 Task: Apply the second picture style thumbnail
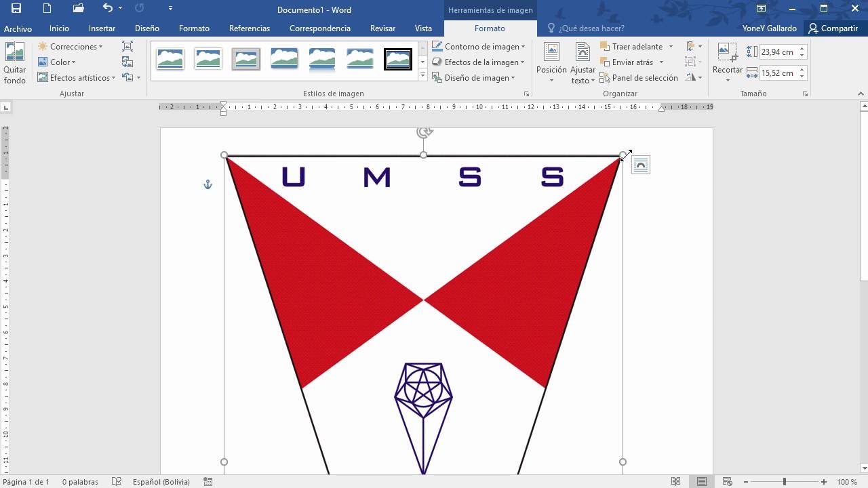pos(208,59)
